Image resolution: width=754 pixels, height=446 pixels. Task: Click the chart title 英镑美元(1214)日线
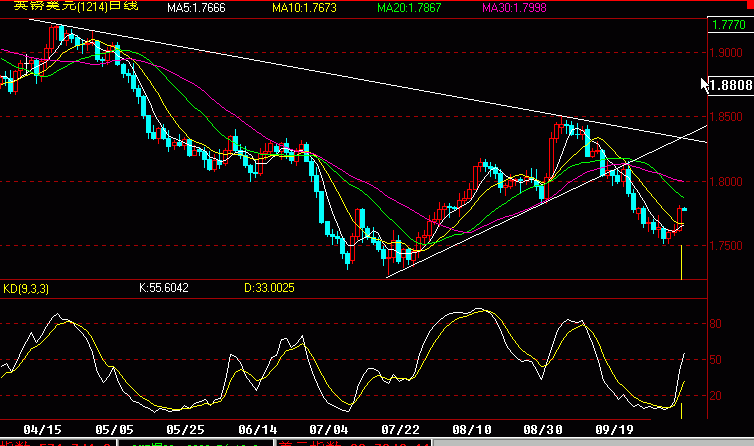(x=76, y=6)
